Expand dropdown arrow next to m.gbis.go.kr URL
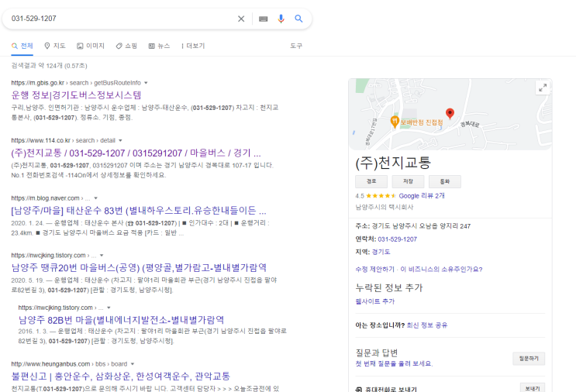The width and height of the screenshot is (576, 392). point(146,83)
